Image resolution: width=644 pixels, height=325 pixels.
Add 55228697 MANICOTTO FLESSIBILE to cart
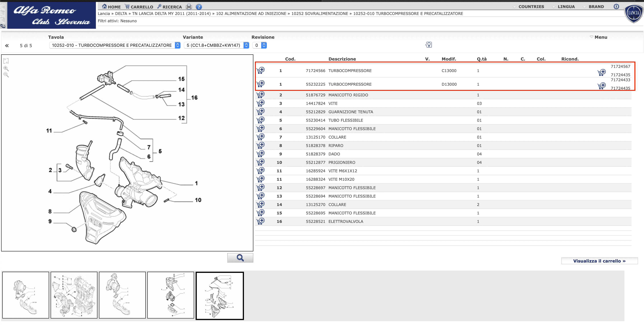[x=260, y=188]
